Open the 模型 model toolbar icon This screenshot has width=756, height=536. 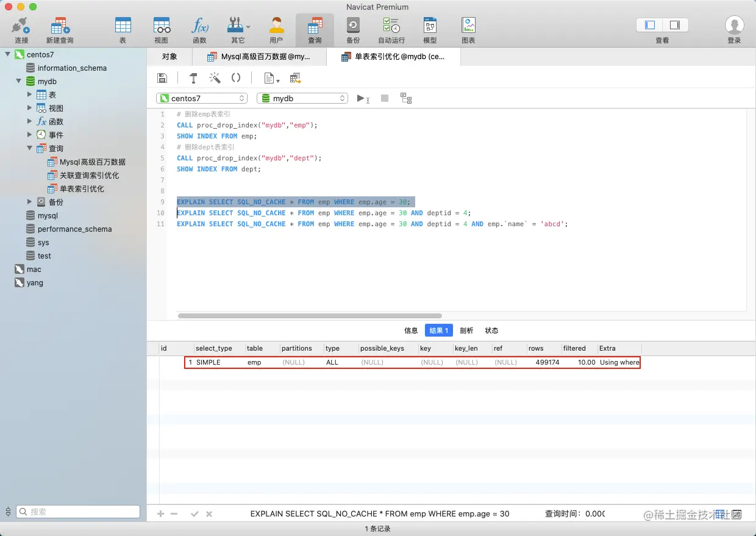(430, 26)
